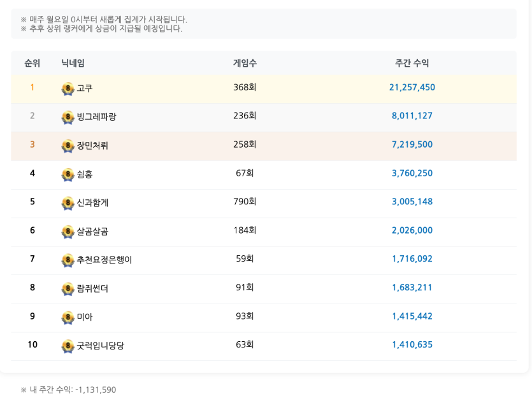Click weekly profit 2,026,000
The height and width of the screenshot is (415, 532).
[x=412, y=230]
